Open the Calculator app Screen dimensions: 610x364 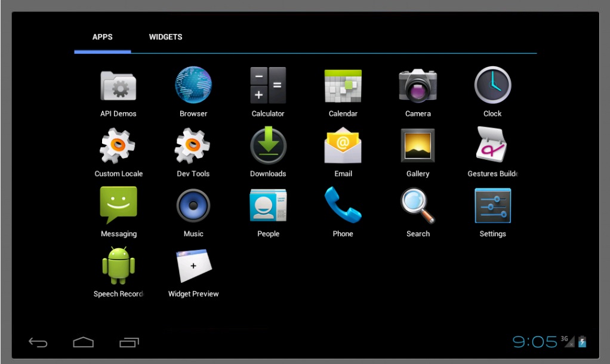click(268, 85)
